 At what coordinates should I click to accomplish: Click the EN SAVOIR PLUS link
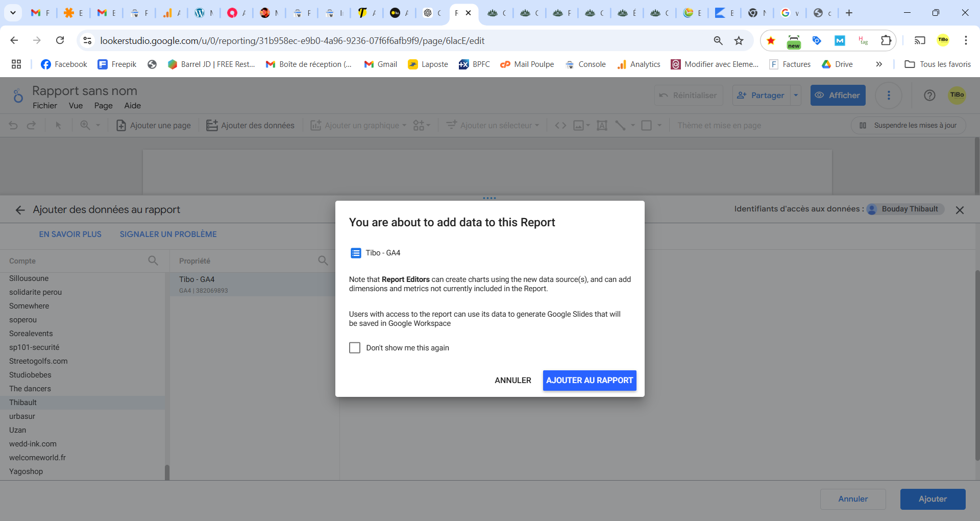pos(70,234)
